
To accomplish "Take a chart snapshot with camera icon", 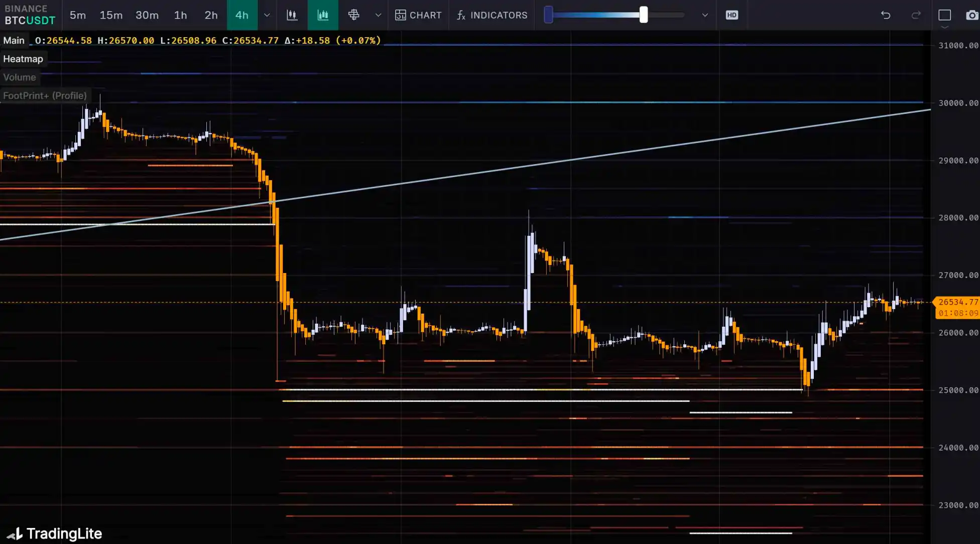I will pos(972,15).
